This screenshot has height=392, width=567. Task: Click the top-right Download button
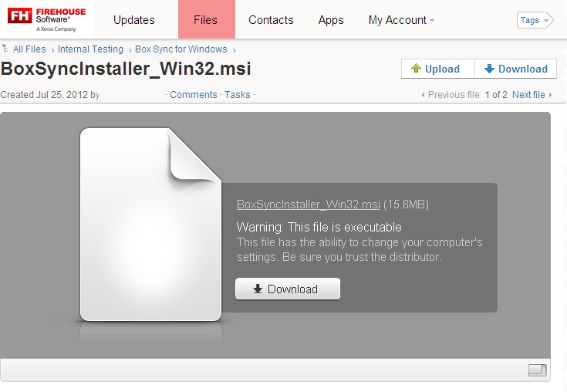click(x=515, y=69)
